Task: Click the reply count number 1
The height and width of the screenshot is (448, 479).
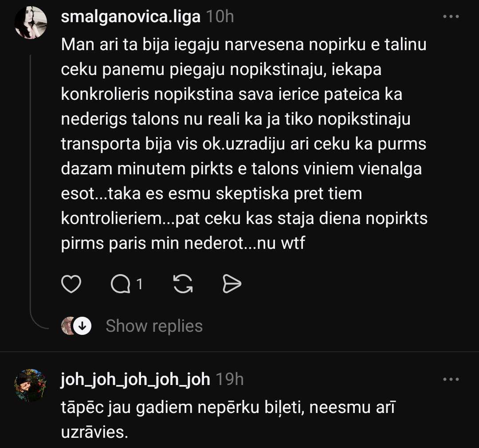Action: click(x=139, y=284)
